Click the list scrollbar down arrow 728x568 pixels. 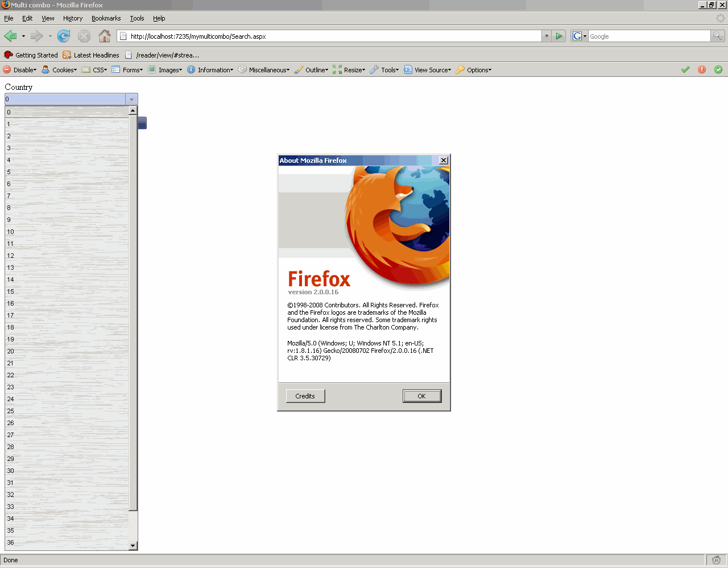tap(133, 546)
